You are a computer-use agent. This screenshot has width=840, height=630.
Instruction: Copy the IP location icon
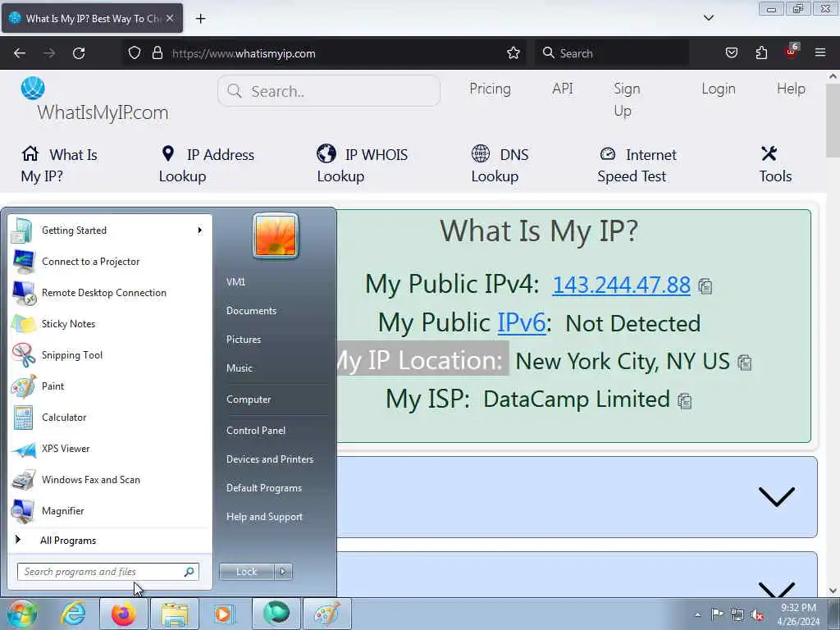[744, 363]
